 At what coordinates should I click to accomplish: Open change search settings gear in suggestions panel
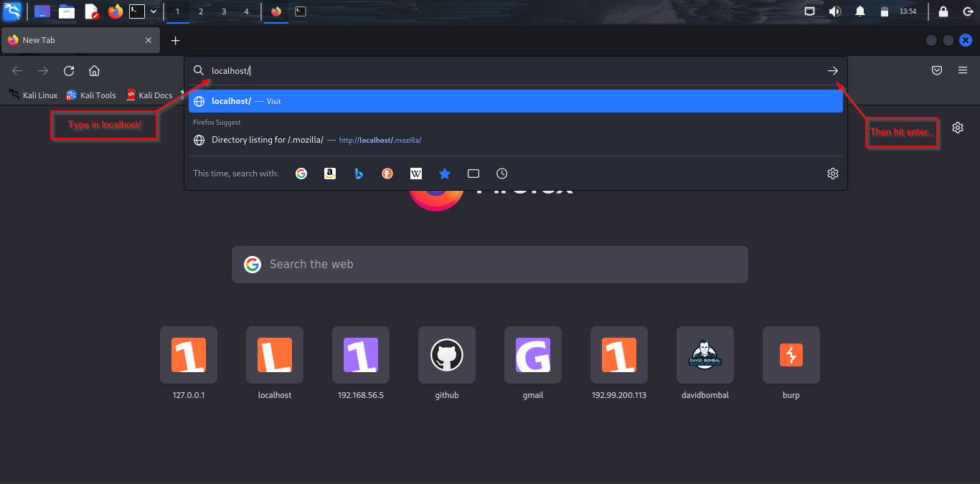point(832,173)
